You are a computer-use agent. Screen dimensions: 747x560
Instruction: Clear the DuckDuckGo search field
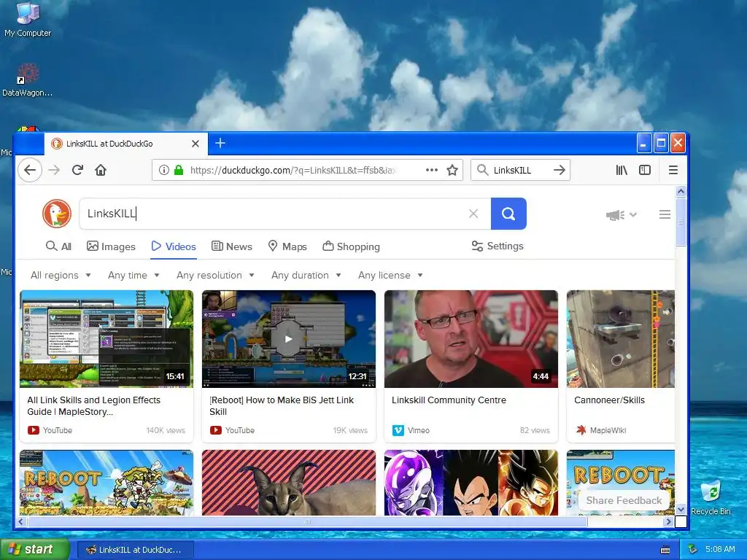(473, 214)
